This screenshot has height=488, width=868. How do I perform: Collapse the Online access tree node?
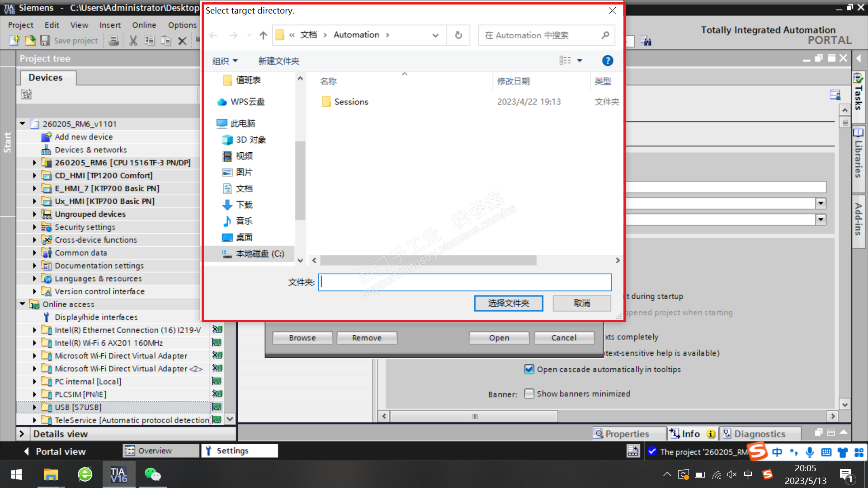tap(22, 304)
